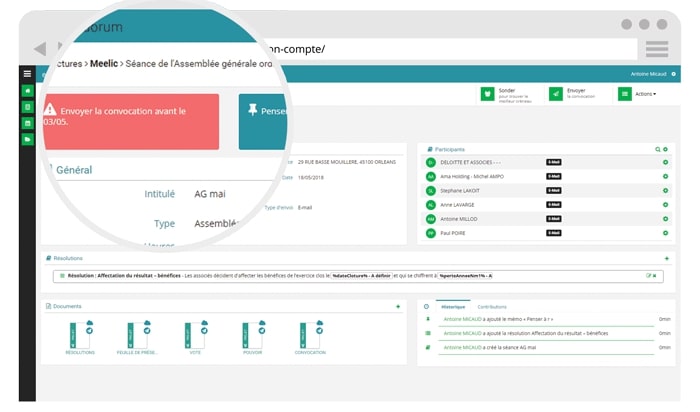Switch to the Contributions tab

491,306
